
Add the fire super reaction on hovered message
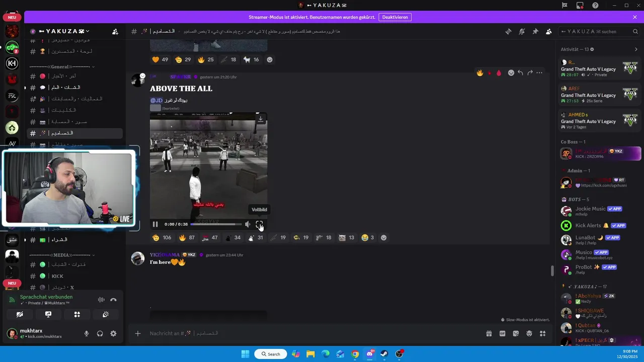click(x=480, y=73)
